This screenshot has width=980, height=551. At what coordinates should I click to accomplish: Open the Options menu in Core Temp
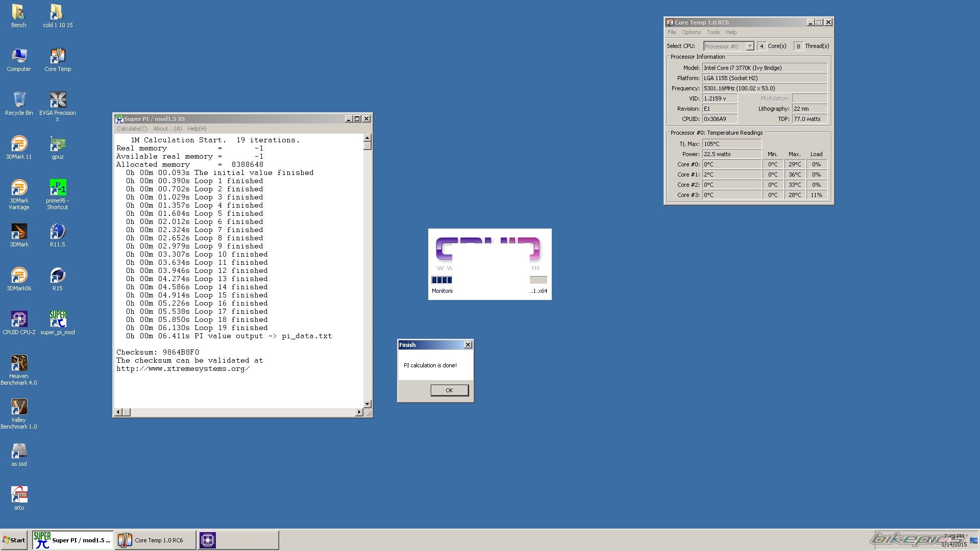pyautogui.click(x=691, y=32)
